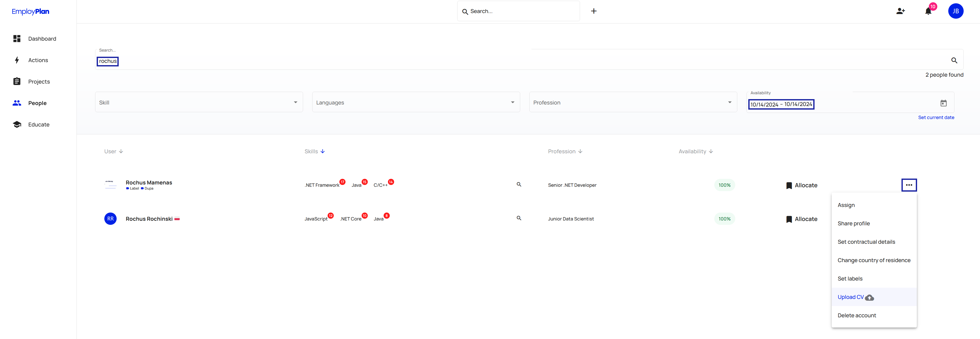Click Senior .NET Developer profession text

(x=572, y=185)
